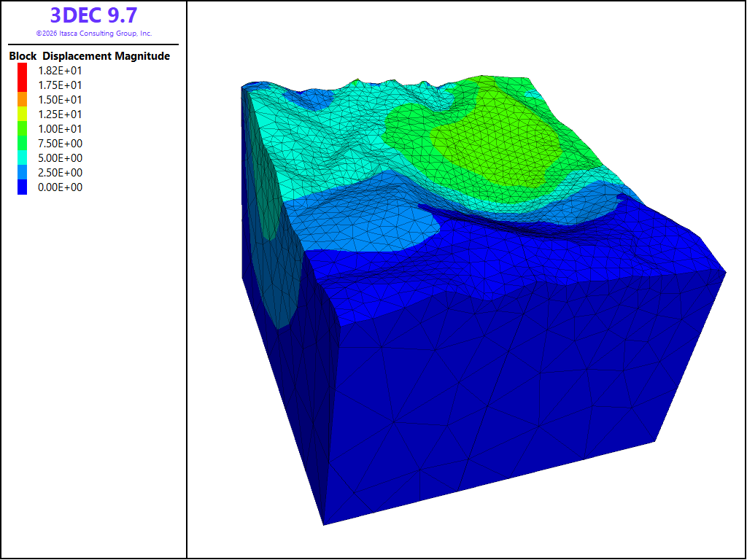This screenshot has height=560, width=747.
Task: Select the yellow 1.25E+01 legend swatch
Action: coord(23,114)
